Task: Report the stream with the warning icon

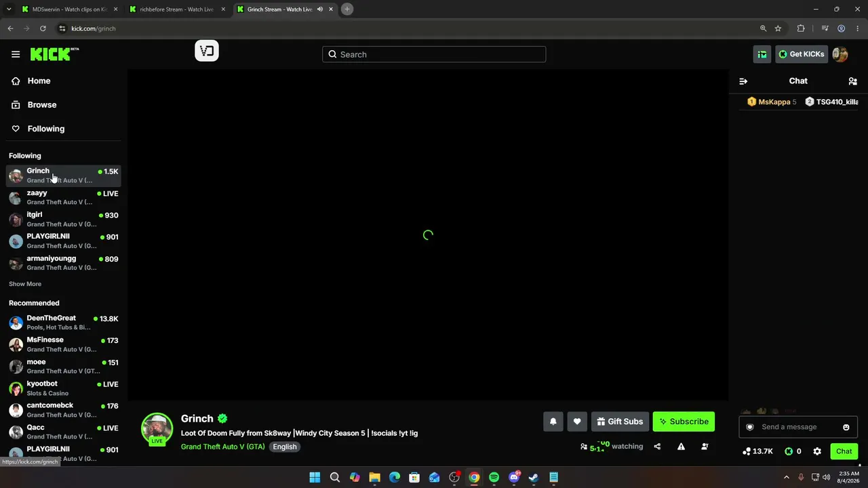Action: (x=681, y=447)
